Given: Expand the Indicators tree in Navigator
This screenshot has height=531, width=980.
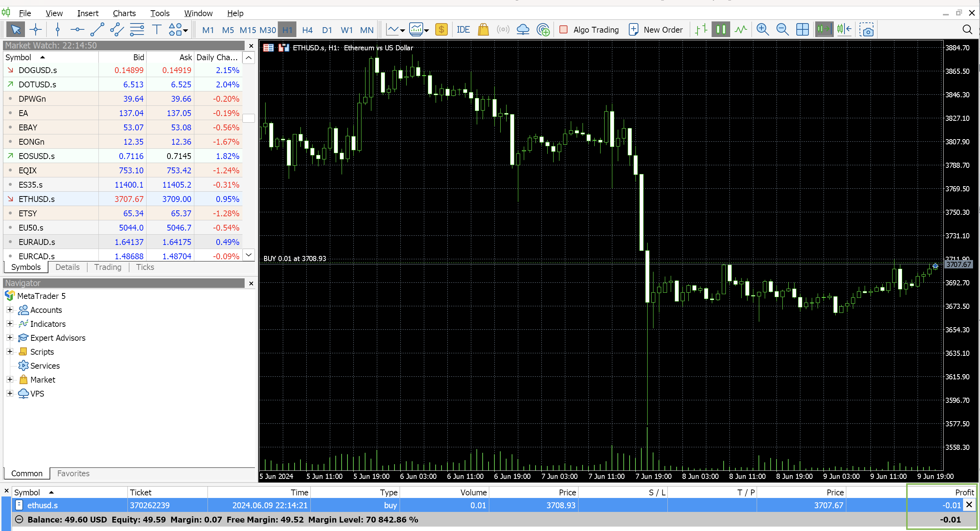Looking at the screenshot, I should click(10, 324).
